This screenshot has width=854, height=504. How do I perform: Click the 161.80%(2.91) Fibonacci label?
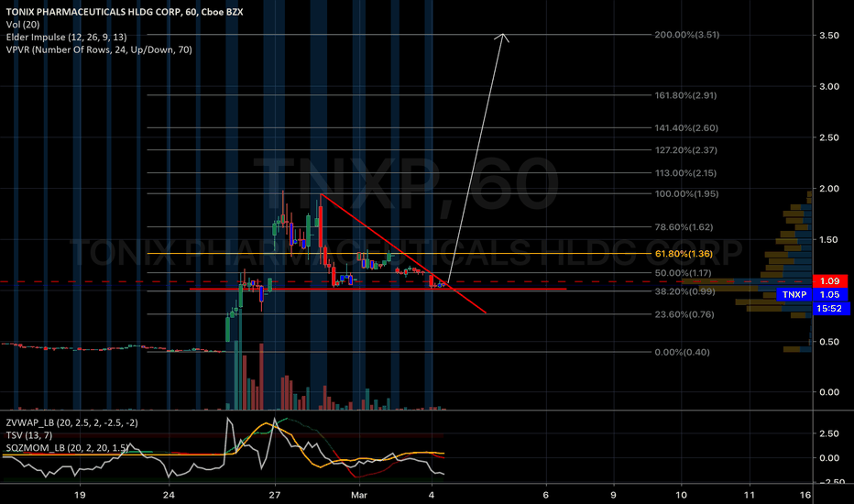click(685, 95)
